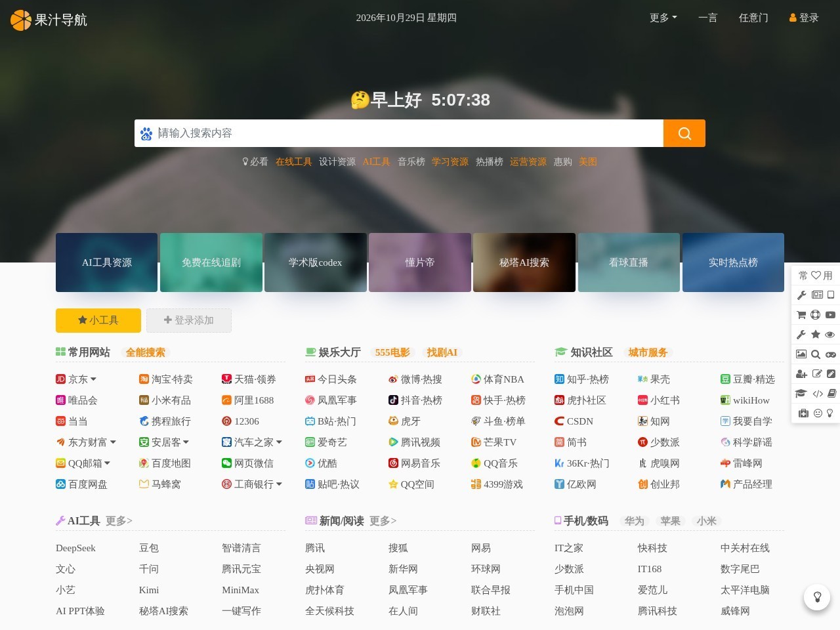Open the 中关村在线 link
The height and width of the screenshot is (630, 840).
745,548
